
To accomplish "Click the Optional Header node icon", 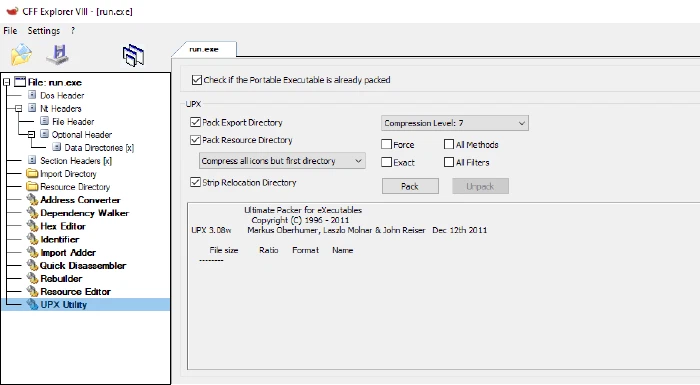I will [44, 134].
